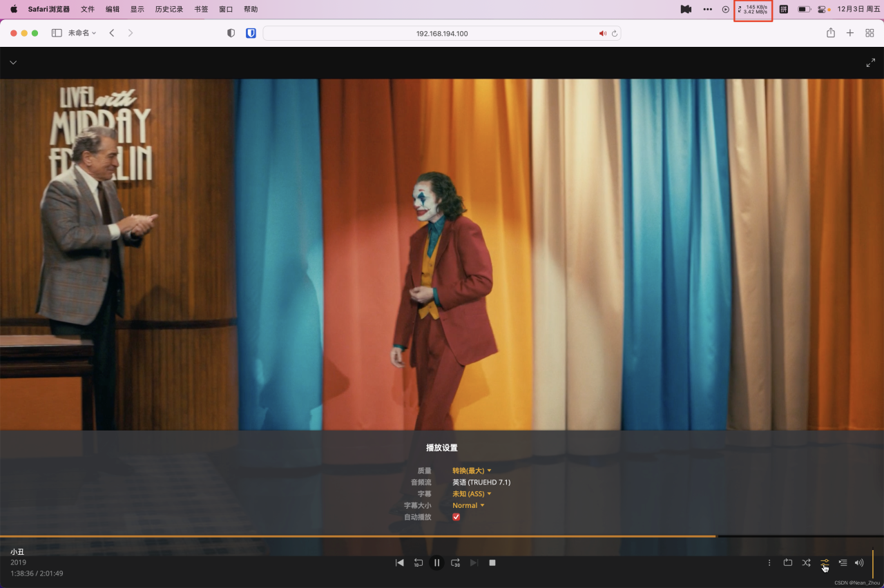
Task: Open the quality dropdown 转换(最大)
Action: 472,471
